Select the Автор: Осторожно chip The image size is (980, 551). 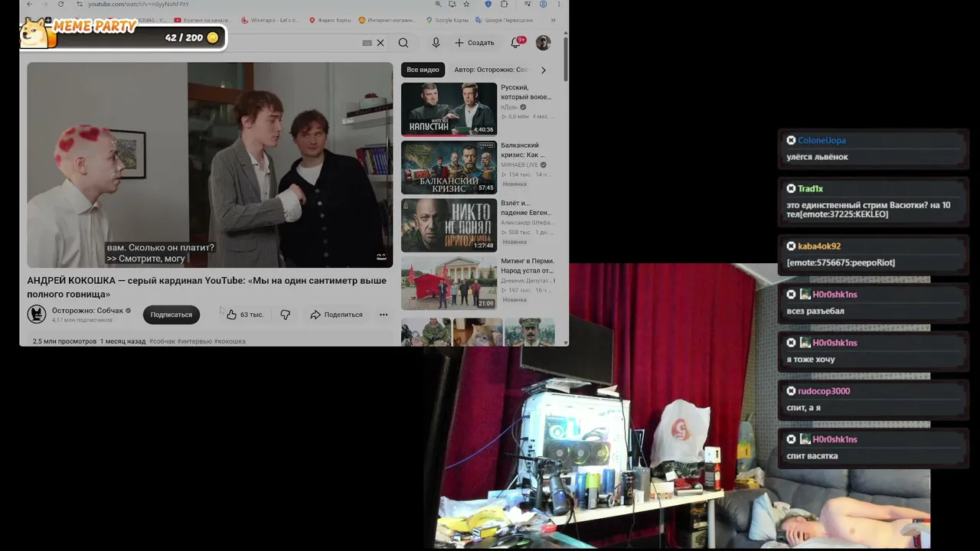pos(490,70)
